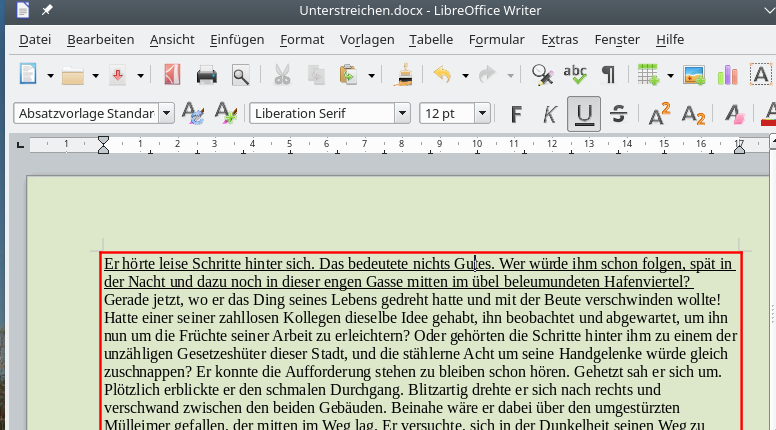Expand the font name dropdown
This screenshot has width=776, height=430.
point(403,113)
